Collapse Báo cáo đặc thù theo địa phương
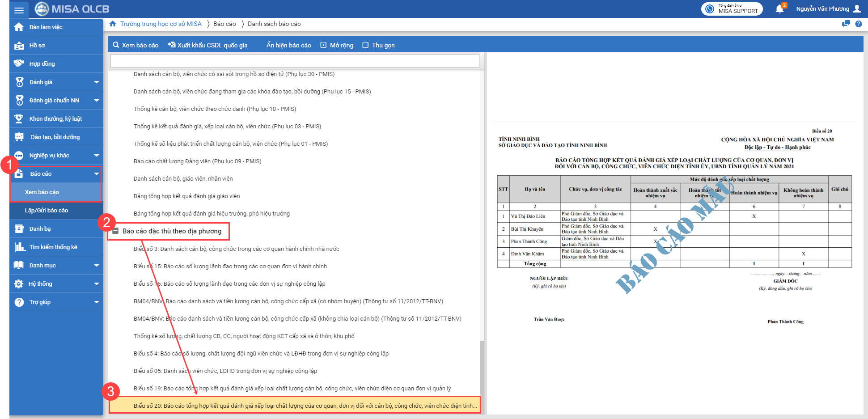The height and width of the screenshot is (419, 868). (115, 231)
